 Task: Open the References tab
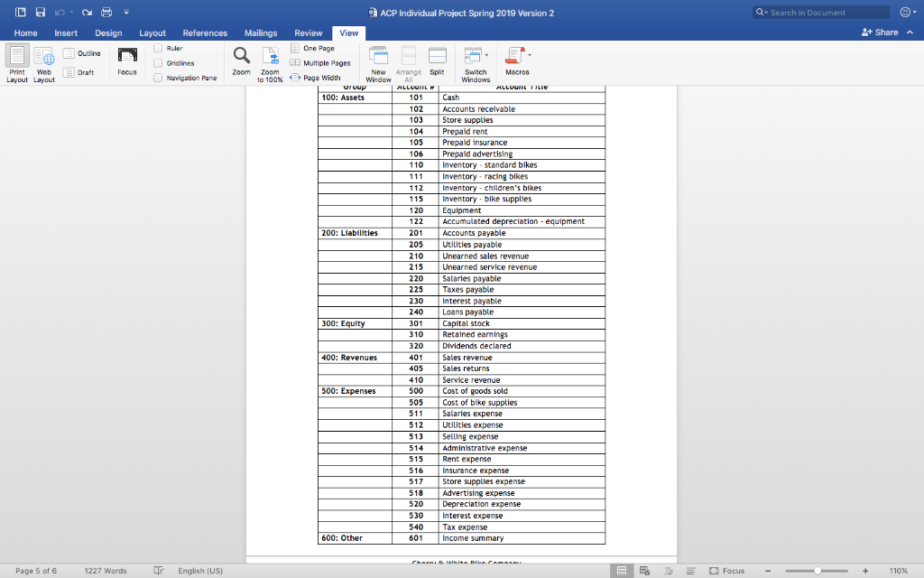pyautogui.click(x=205, y=33)
